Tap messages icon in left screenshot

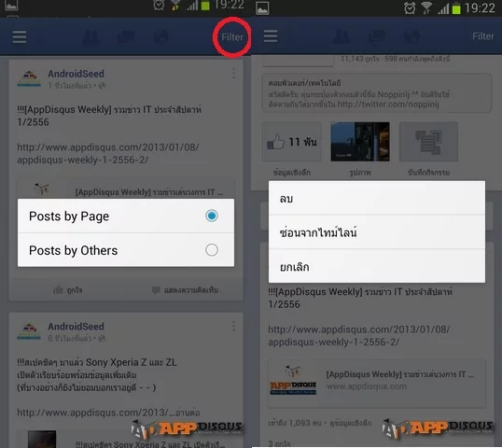(x=126, y=37)
